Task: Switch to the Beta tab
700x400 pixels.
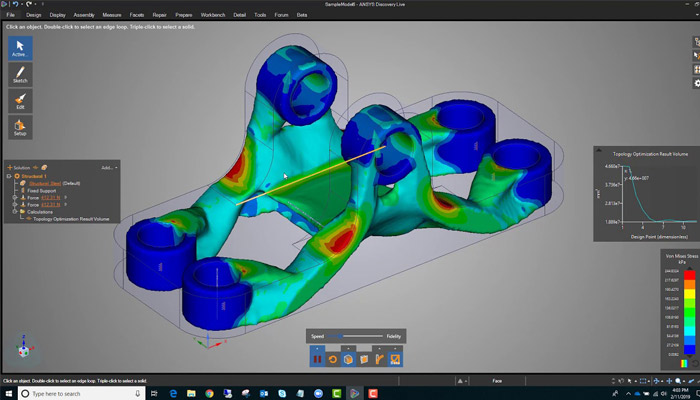Action: 302,15
